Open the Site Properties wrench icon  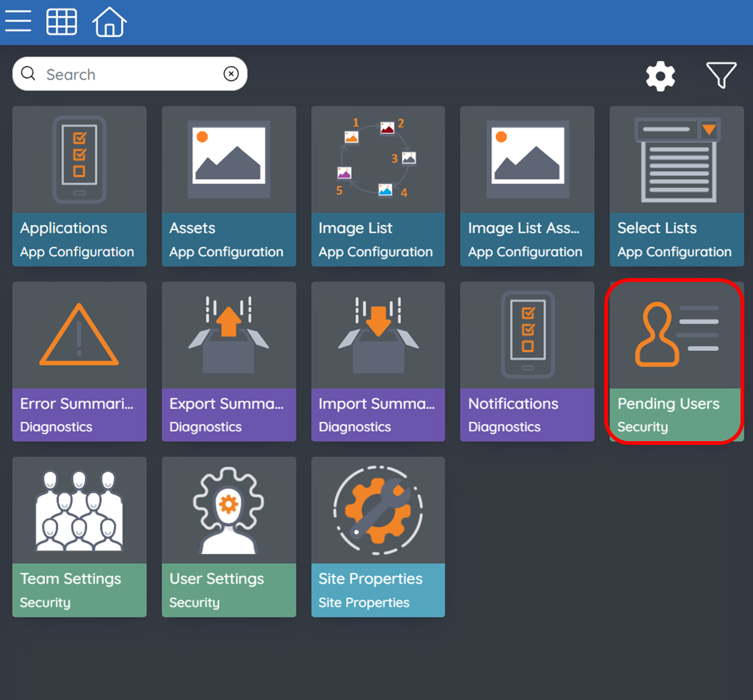coord(378,510)
